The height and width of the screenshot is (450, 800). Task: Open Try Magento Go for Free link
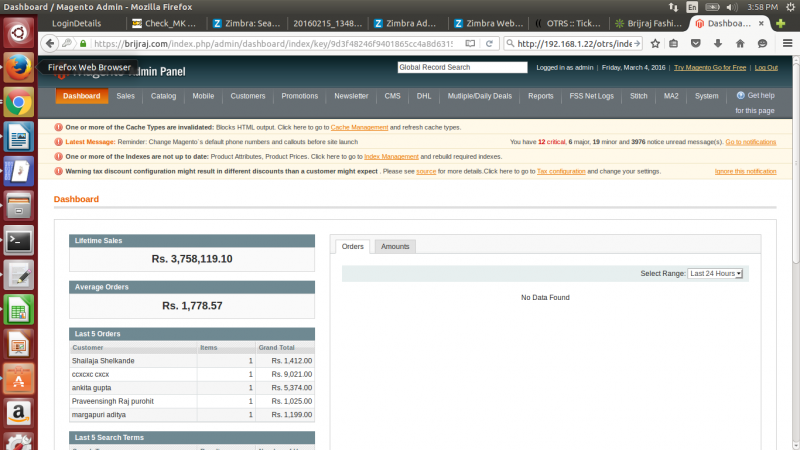(x=710, y=67)
